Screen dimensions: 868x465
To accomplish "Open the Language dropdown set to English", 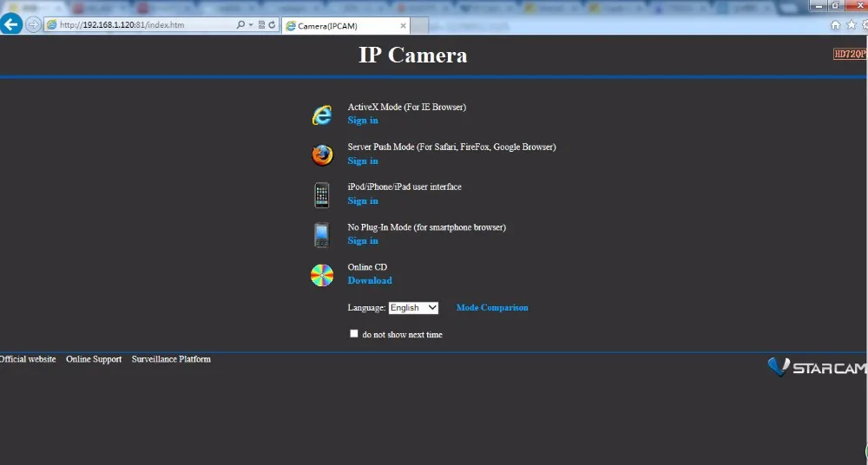I will [x=413, y=308].
